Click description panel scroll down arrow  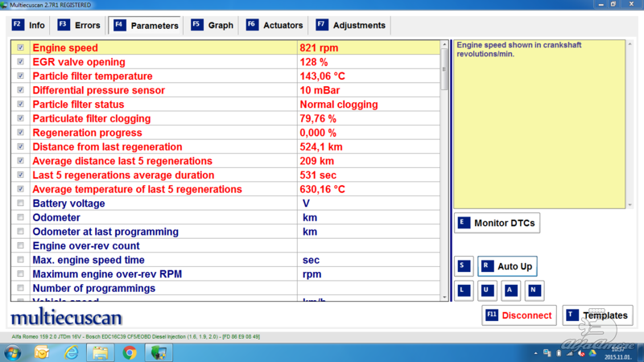pos(630,205)
